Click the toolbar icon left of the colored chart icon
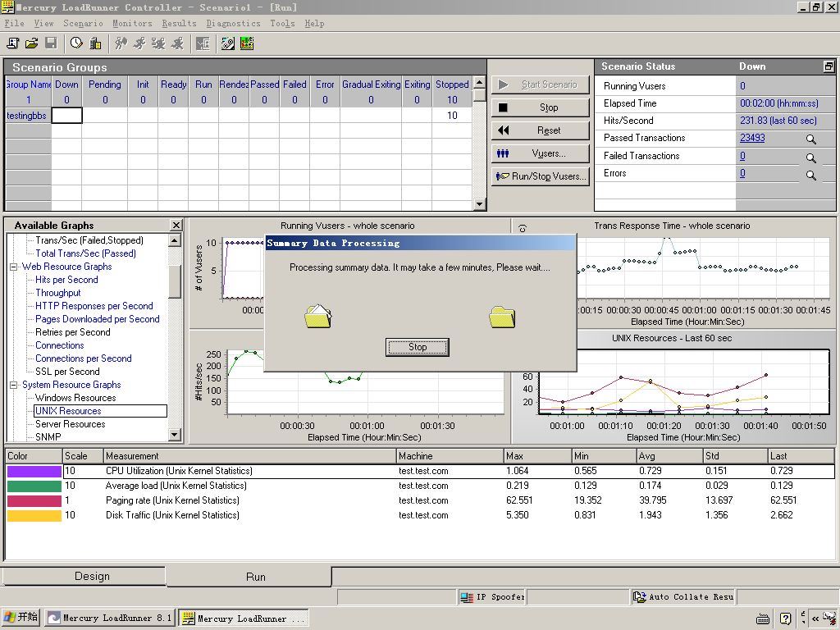The width and height of the screenshot is (840, 630). point(228,43)
